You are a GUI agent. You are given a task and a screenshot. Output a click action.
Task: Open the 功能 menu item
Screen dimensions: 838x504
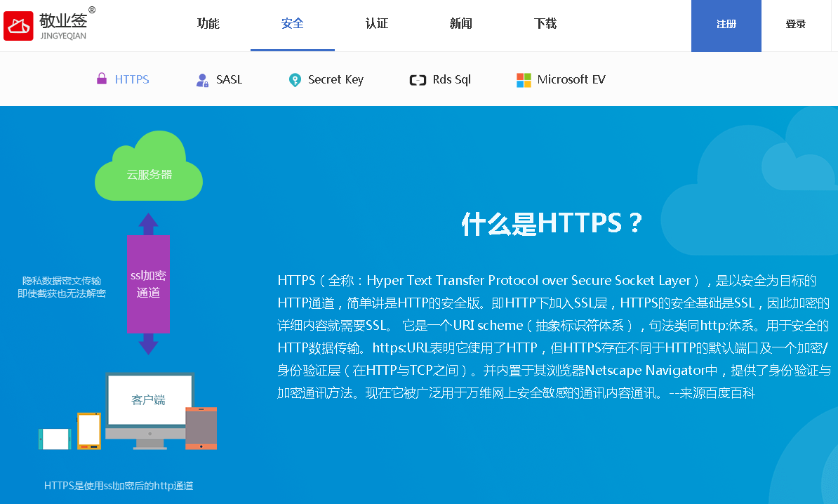[x=208, y=24]
